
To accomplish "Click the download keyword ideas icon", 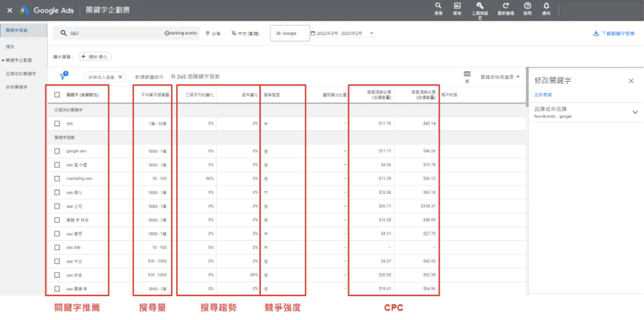I will click(x=596, y=34).
